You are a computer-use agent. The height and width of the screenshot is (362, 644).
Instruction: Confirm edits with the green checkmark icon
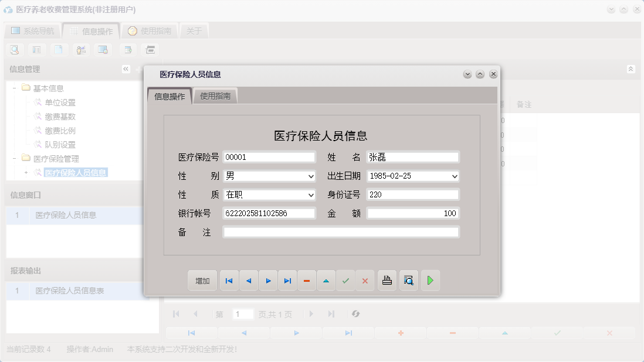pyautogui.click(x=345, y=280)
